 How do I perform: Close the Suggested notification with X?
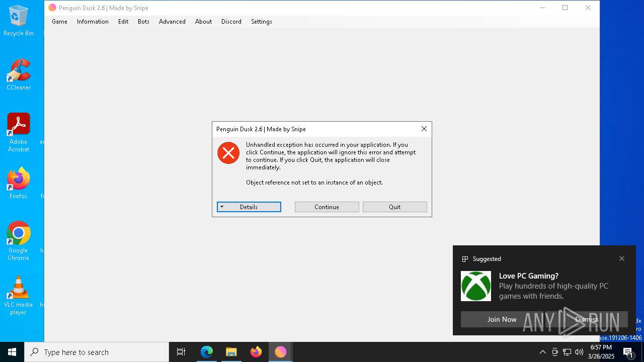tap(622, 258)
